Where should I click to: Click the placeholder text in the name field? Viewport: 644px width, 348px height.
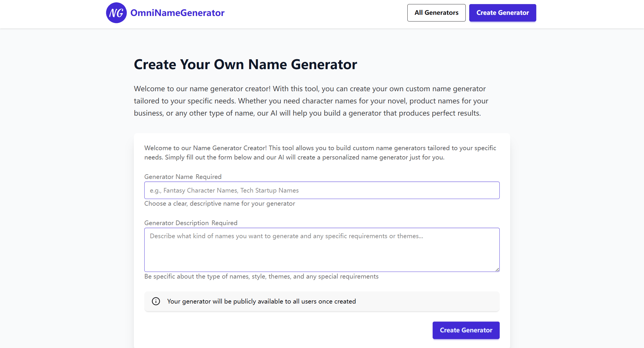(x=224, y=190)
